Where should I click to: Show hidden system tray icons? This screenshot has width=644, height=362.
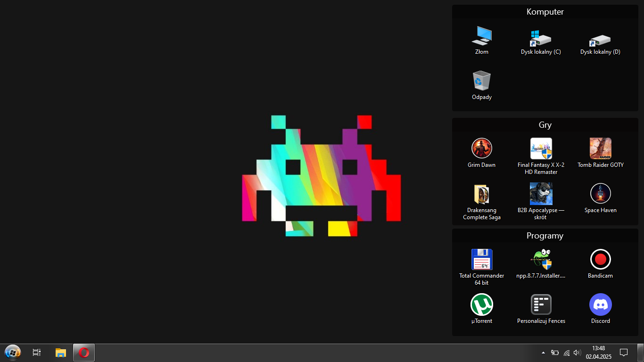click(543, 353)
